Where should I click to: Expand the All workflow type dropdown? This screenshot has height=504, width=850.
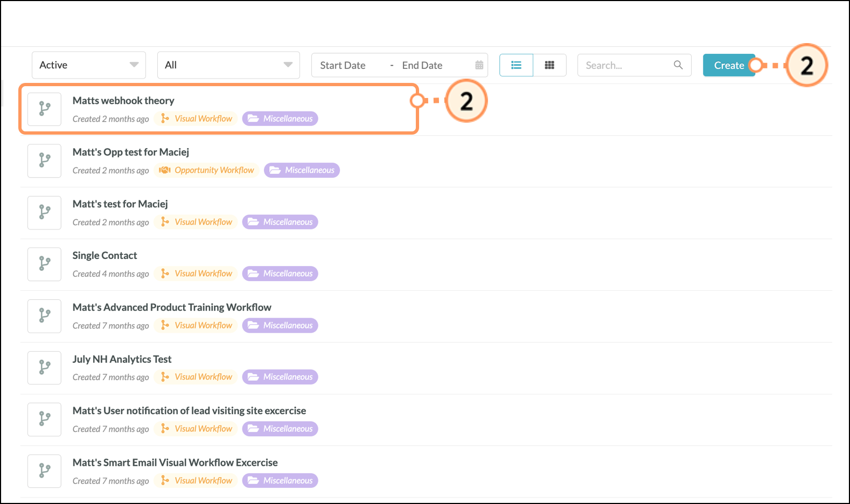pos(228,65)
